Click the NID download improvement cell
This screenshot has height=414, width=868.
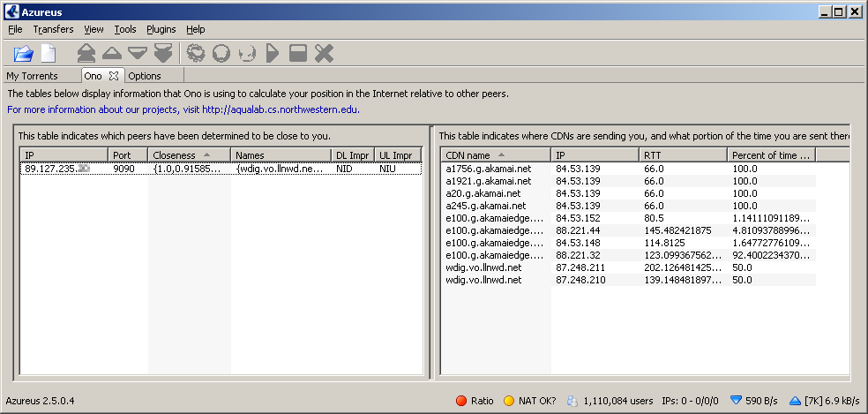coord(345,169)
